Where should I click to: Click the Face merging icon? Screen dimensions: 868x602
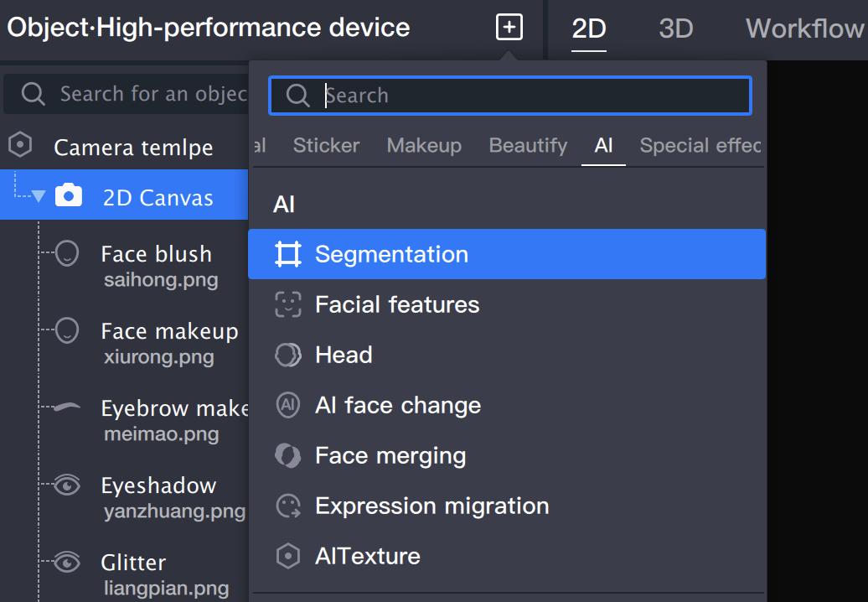point(288,455)
